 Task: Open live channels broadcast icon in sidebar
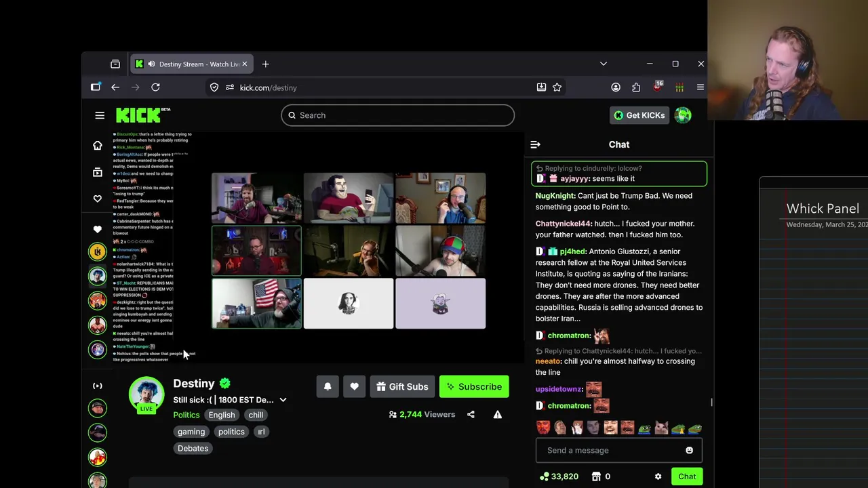[98, 386]
